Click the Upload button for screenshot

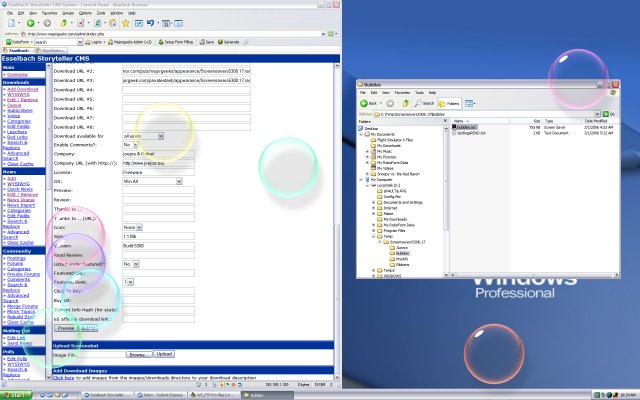[x=164, y=354]
